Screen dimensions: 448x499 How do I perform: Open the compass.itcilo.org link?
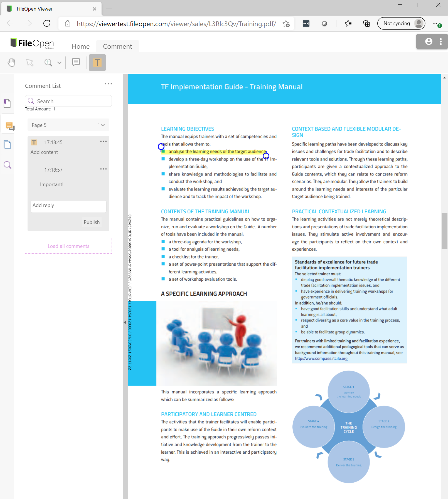321,359
